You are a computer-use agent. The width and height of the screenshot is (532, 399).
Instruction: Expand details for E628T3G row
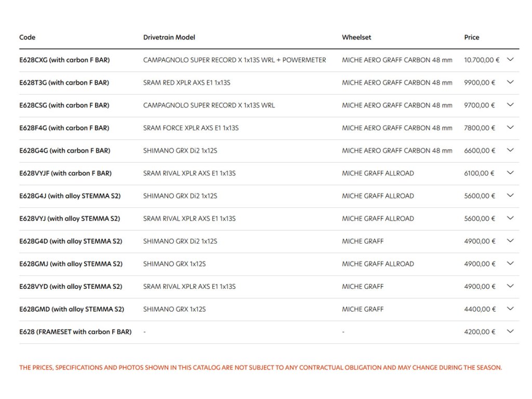point(510,82)
